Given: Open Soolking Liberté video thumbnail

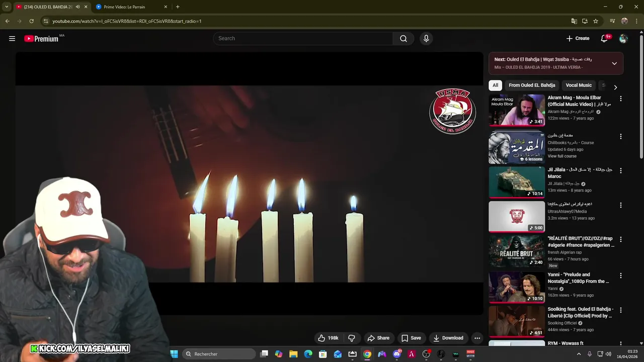Looking at the screenshot, I should tap(517, 322).
